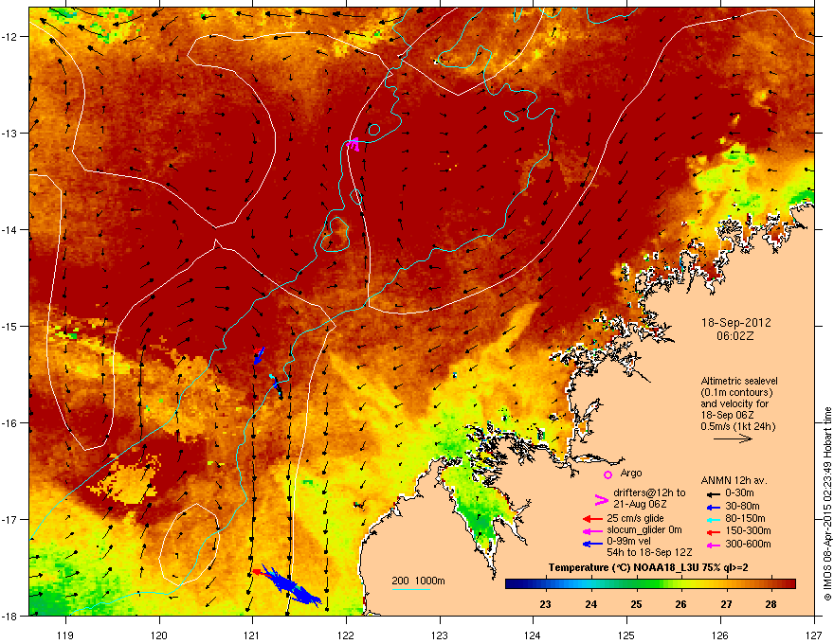Click the ANMN 12h av. heading
Screen dimensions: 834x644
click(734, 480)
